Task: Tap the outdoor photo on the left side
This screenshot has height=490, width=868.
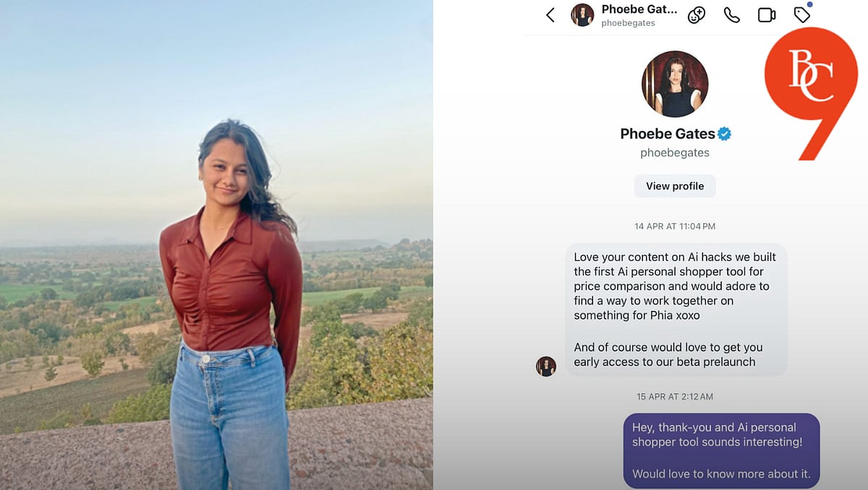Action: point(217,246)
